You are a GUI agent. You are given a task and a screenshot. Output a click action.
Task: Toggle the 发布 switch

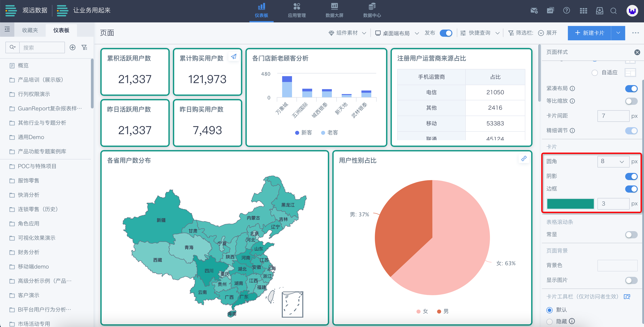(x=446, y=33)
